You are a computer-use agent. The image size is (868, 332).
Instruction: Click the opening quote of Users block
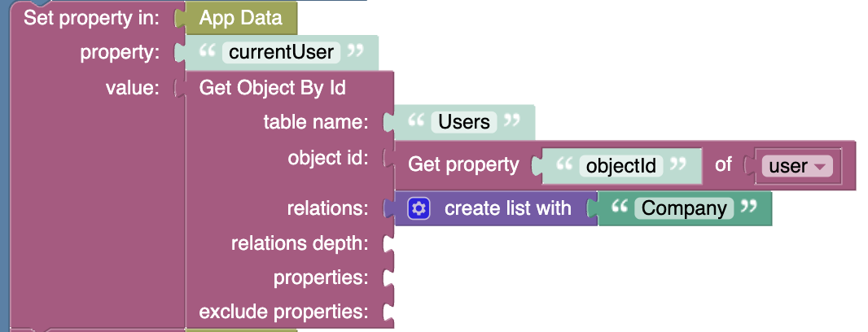(417, 122)
